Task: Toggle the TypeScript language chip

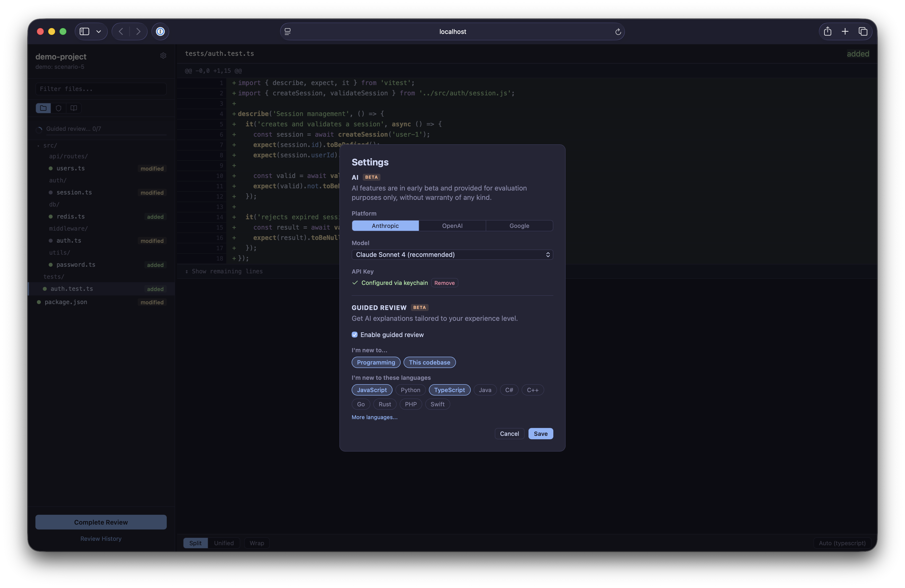Action: coord(450,390)
